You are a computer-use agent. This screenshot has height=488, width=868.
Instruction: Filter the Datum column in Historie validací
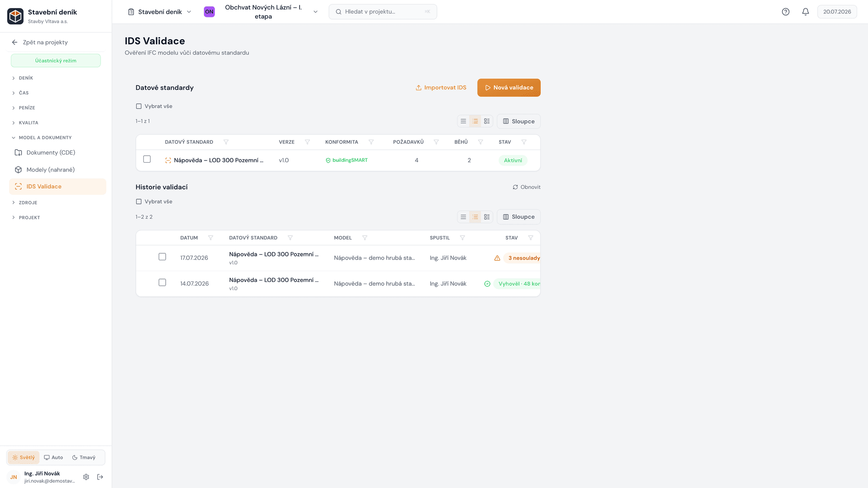click(x=210, y=238)
